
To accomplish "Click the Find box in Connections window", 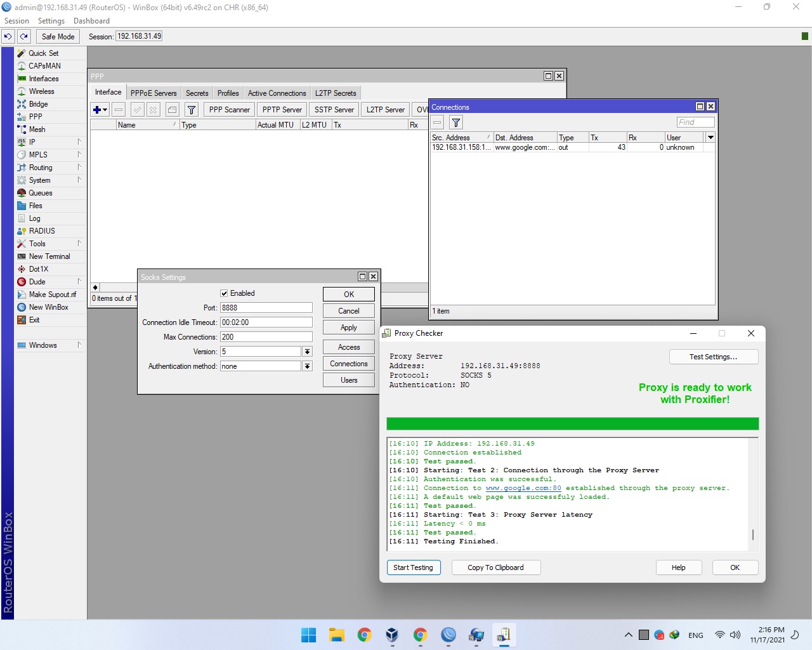I will (695, 123).
